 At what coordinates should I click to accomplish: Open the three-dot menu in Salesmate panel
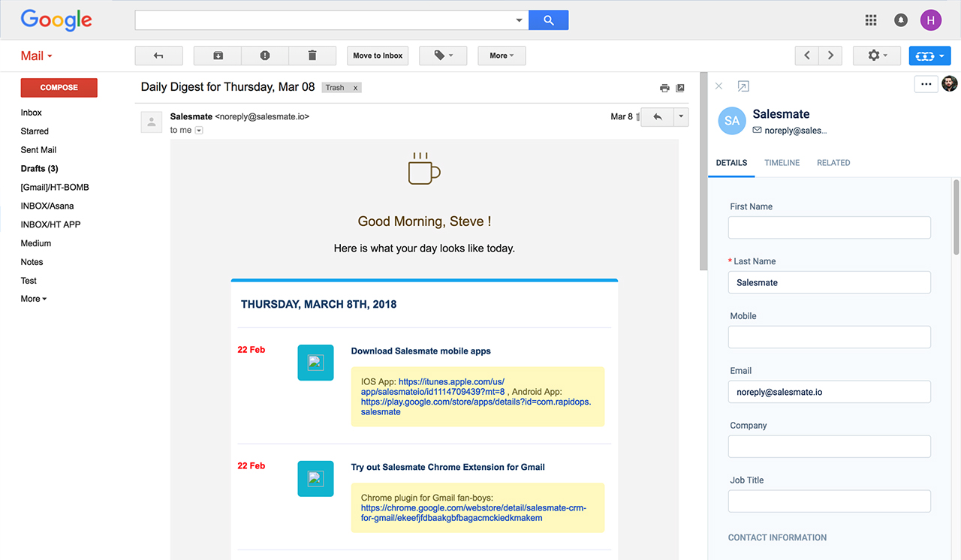point(926,84)
